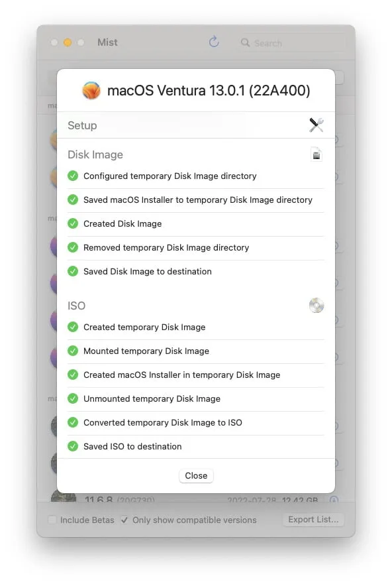Click text Configured temporary Disk Image directory
Image resolution: width=392 pixels, height=586 pixels.
tap(170, 176)
